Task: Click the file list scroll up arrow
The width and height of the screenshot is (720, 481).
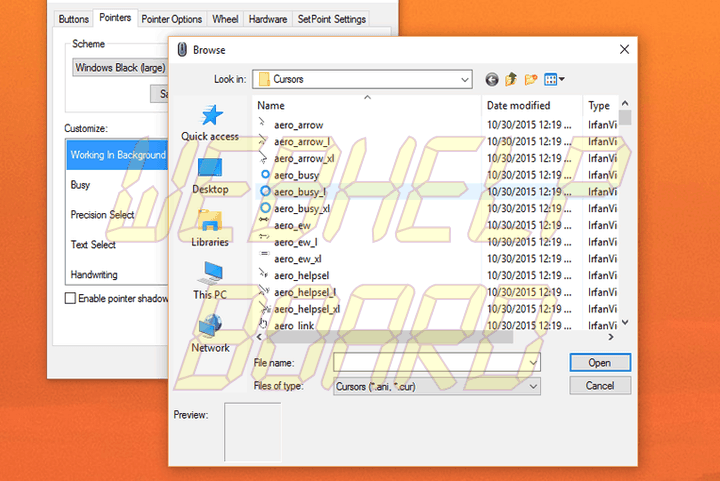Action: click(625, 103)
